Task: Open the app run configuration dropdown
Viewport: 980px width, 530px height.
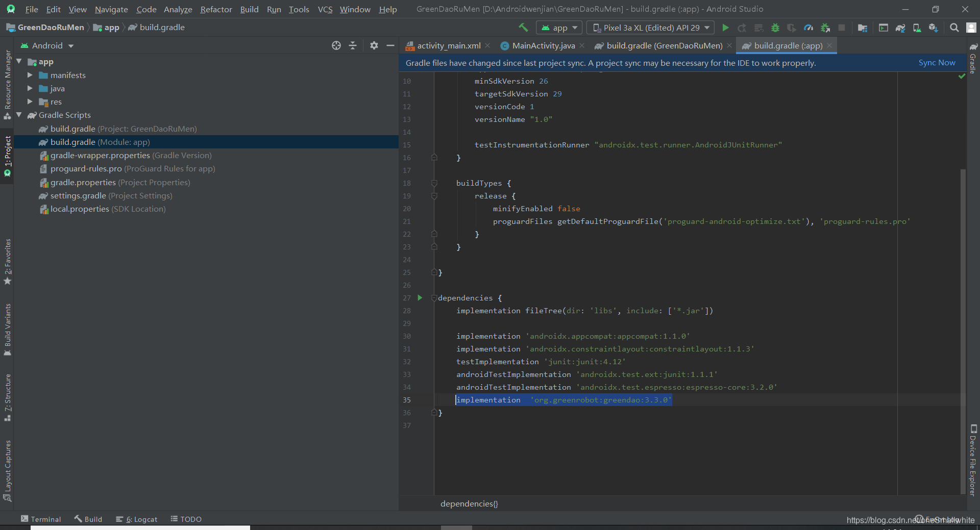Action: (559, 28)
